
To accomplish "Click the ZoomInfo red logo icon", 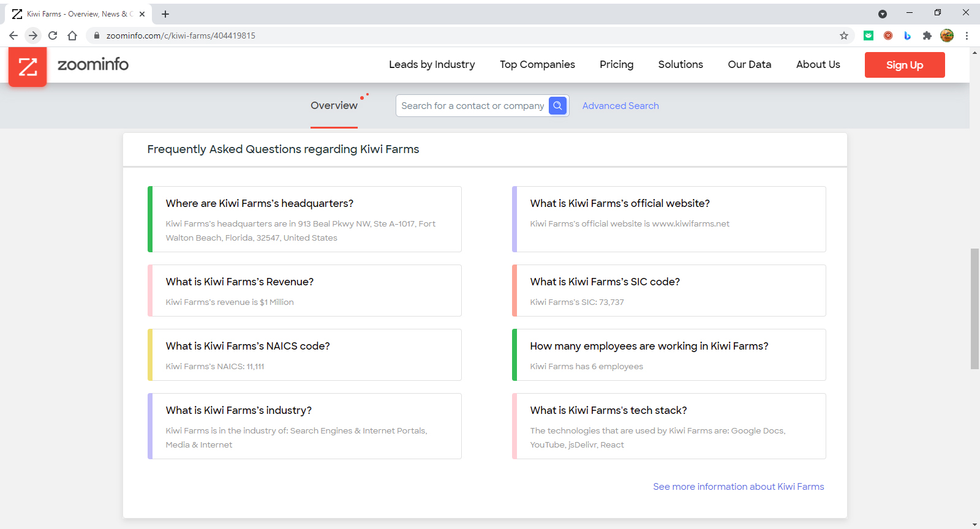I will (28, 66).
